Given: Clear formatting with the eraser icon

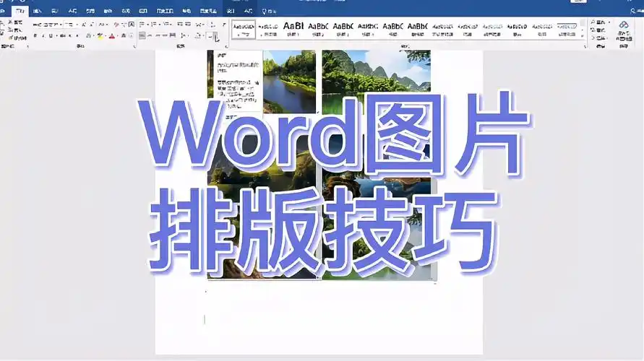Looking at the screenshot, I should coord(116,25).
